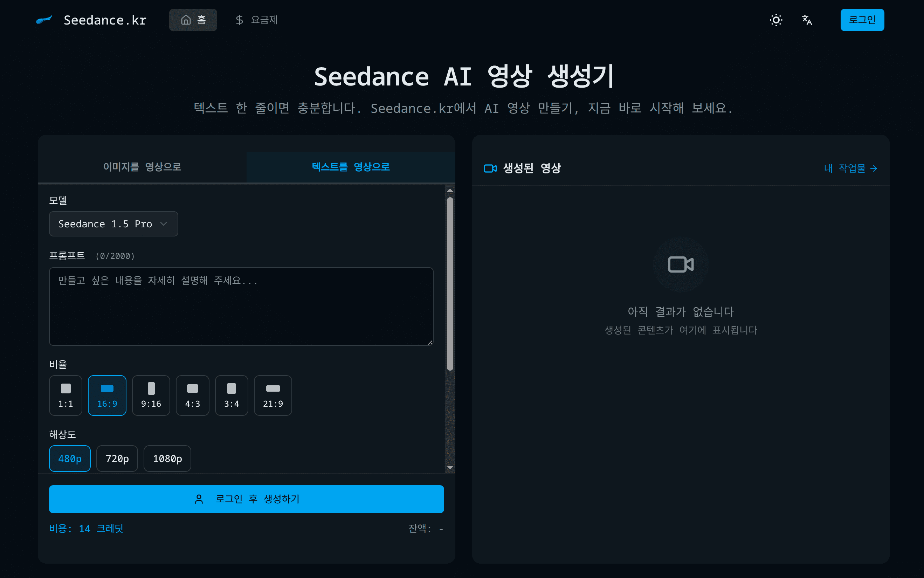Click into the prompt text area
The image size is (924, 578).
pos(241,307)
